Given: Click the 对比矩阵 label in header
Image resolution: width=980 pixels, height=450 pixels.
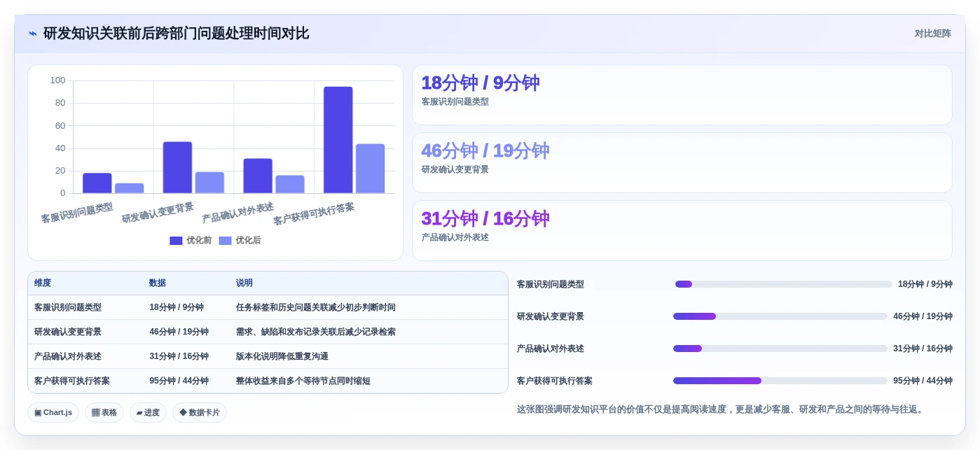Looking at the screenshot, I should coord(932,34).
